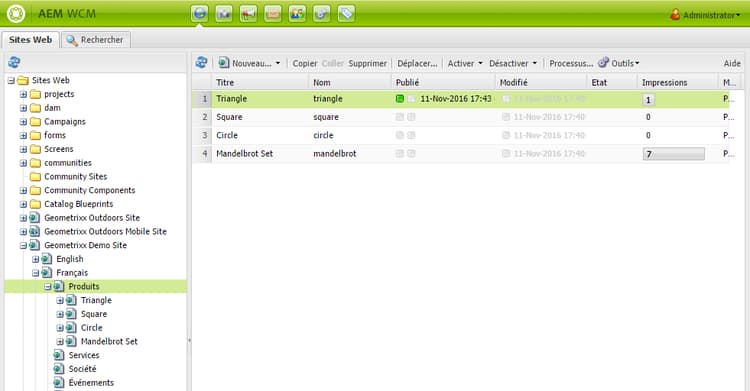Open the Nouveau dropdown arrow
This screenshot has height=391, width=750.
278,63
